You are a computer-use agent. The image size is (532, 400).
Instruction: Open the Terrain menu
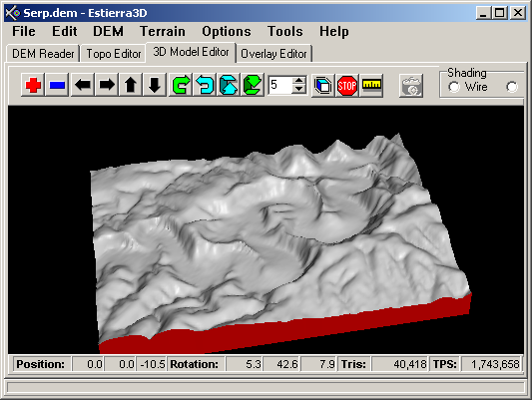tap(163, 32)
